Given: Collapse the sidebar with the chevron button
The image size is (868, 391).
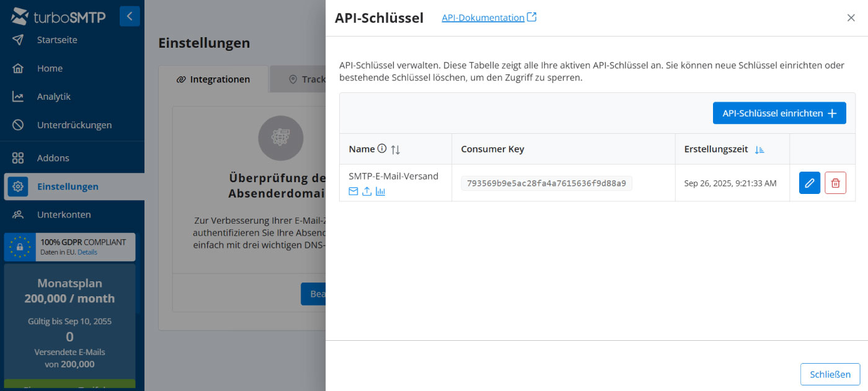Looking at the screenshot, I should pos(130,16).
